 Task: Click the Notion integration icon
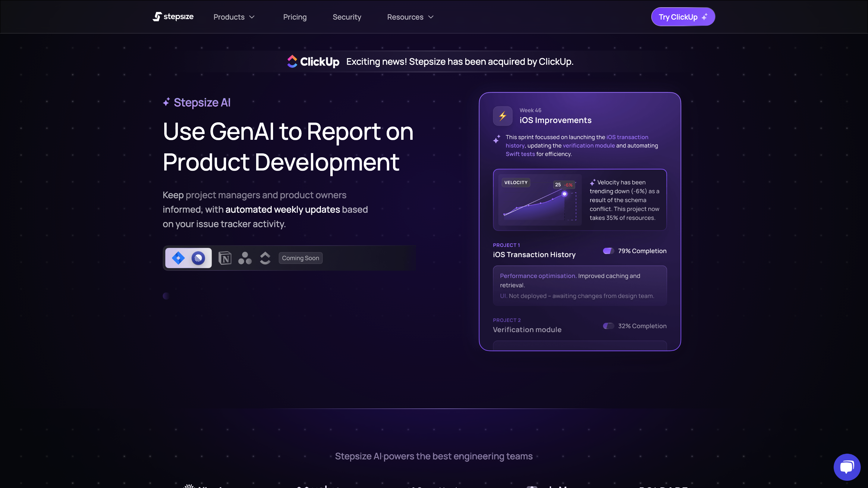(225, 258)
